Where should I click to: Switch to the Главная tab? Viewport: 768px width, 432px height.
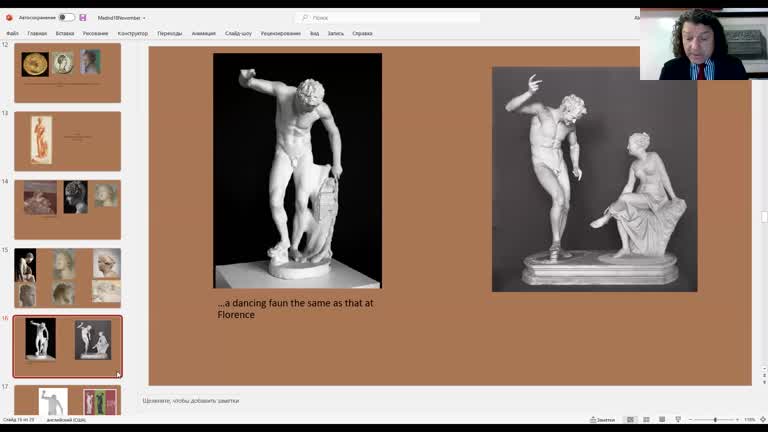pyautogui.click(x=37, y=33)
